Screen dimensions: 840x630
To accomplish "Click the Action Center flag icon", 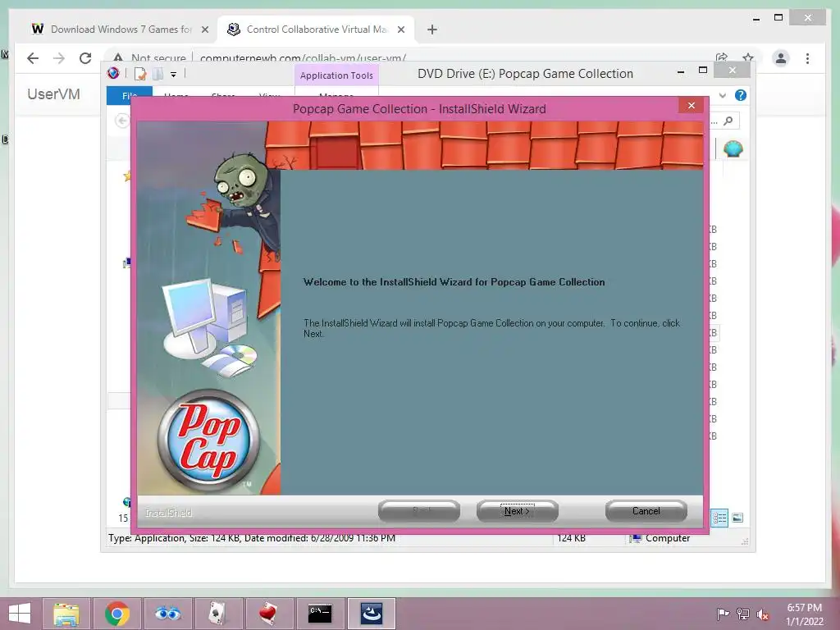I will tap(723, 614).
